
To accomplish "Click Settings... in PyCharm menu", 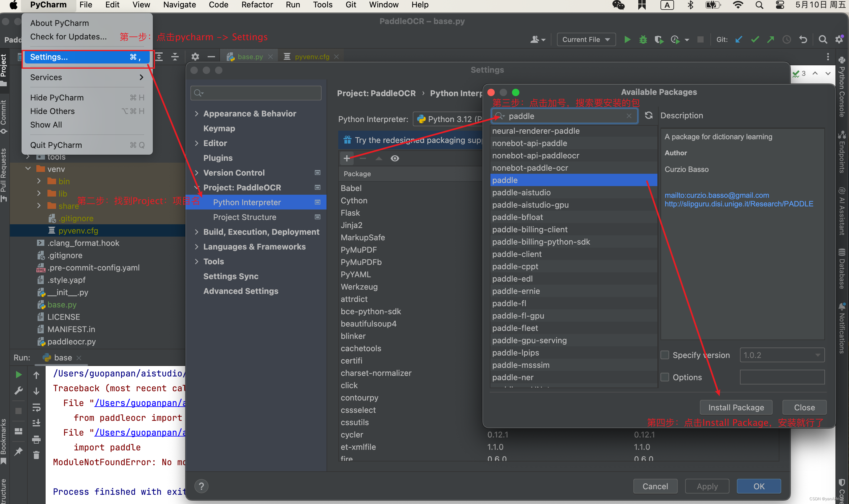I will [x=86, y=57].
